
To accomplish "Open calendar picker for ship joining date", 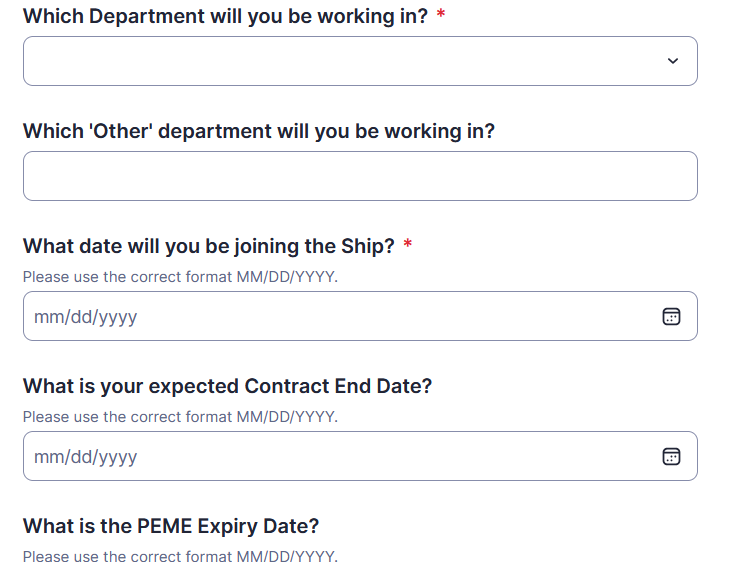I will click(x=671, y=316).
